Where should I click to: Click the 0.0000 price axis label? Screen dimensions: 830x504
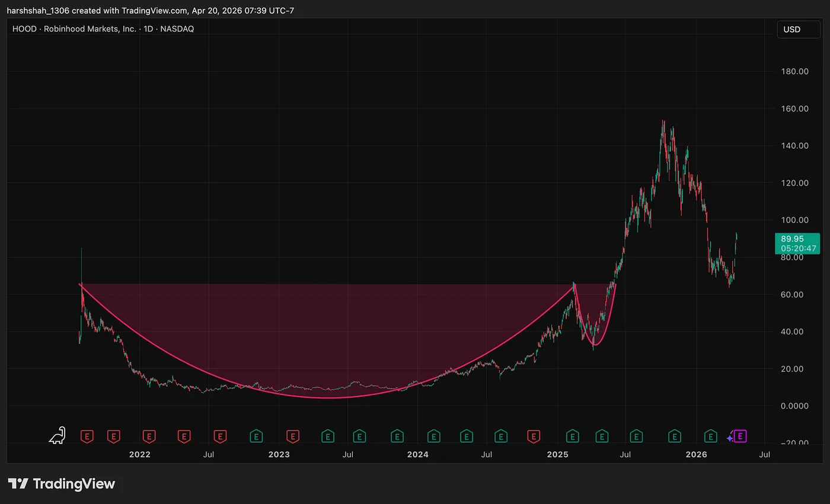tap(795, 406)
